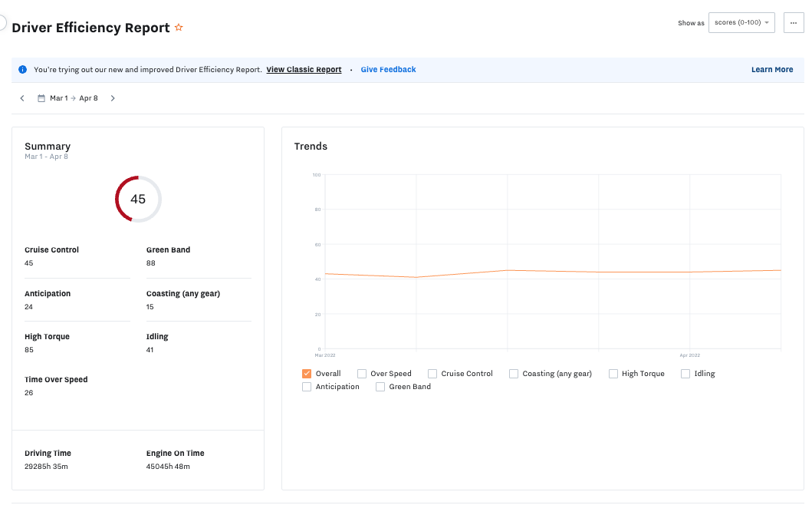
Task: Click the blue info icon in banner
Action: (23, 70)
